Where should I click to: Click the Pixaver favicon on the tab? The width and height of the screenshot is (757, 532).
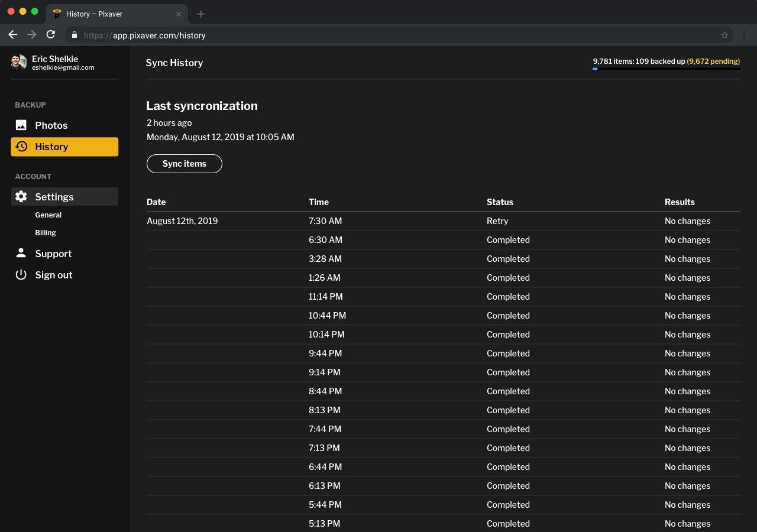pos(57,14)
